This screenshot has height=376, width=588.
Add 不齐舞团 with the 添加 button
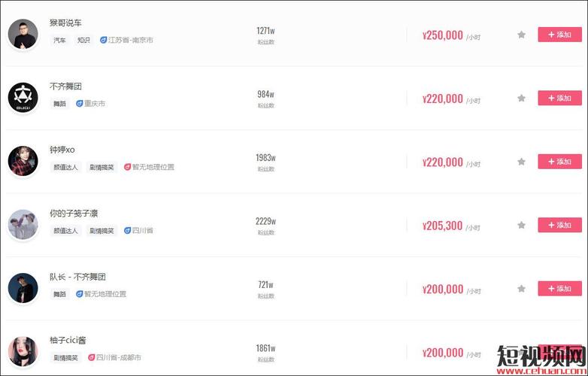(x=559, y=98)
